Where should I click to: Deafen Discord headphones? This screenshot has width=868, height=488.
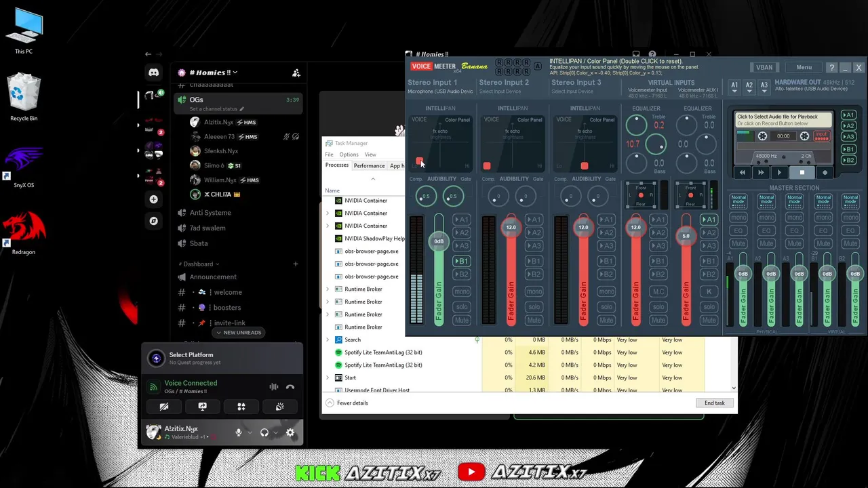click(264, 432)
